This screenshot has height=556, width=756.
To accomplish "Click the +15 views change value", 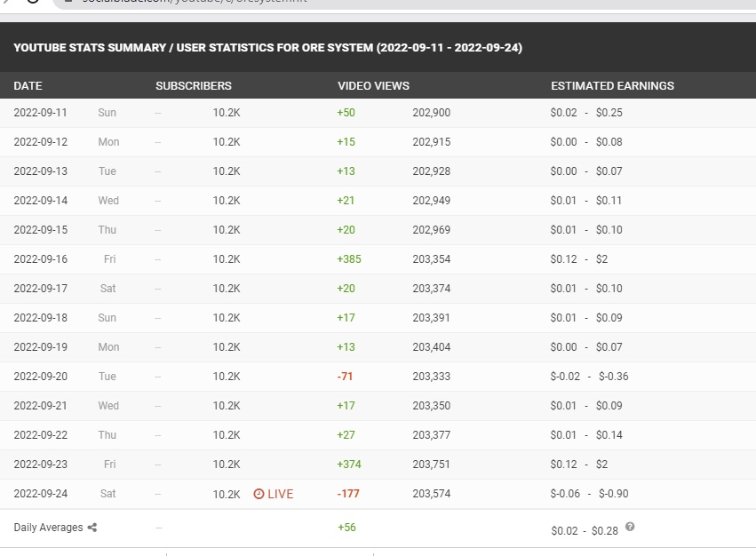I will click(346, 142).
